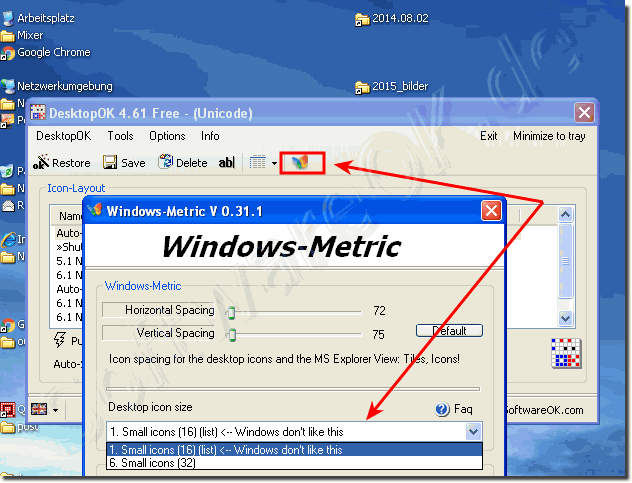Click Minimize to tray

pos(549,136)
